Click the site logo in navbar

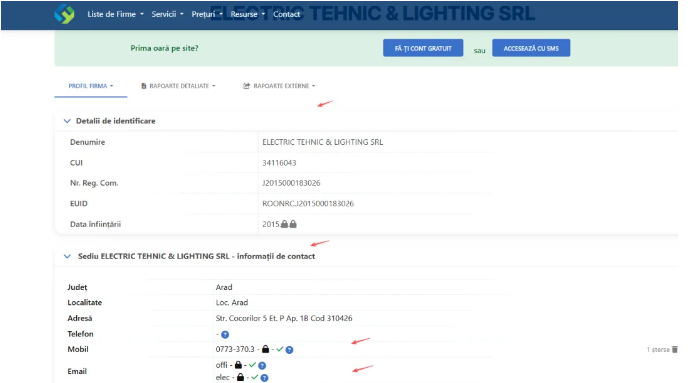click(x=64, y=14)
